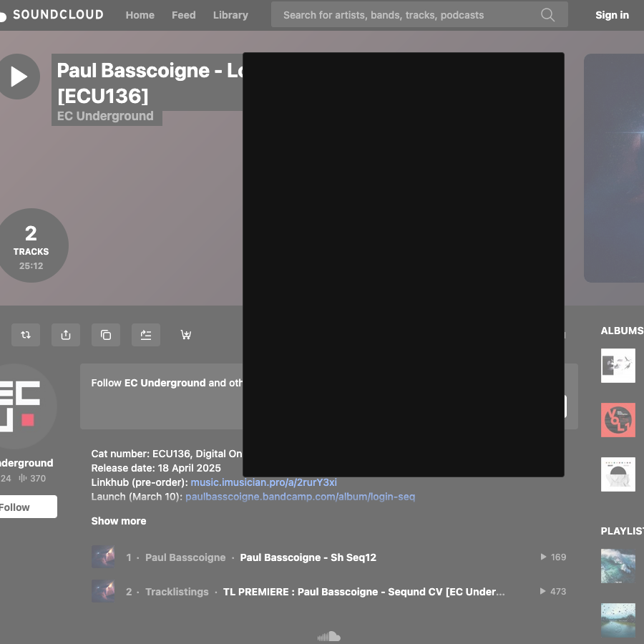Screen dimensions: 644x644
Task: Open the paulbasscoigne.bandcamp.com link
Action: coord(301,497)
